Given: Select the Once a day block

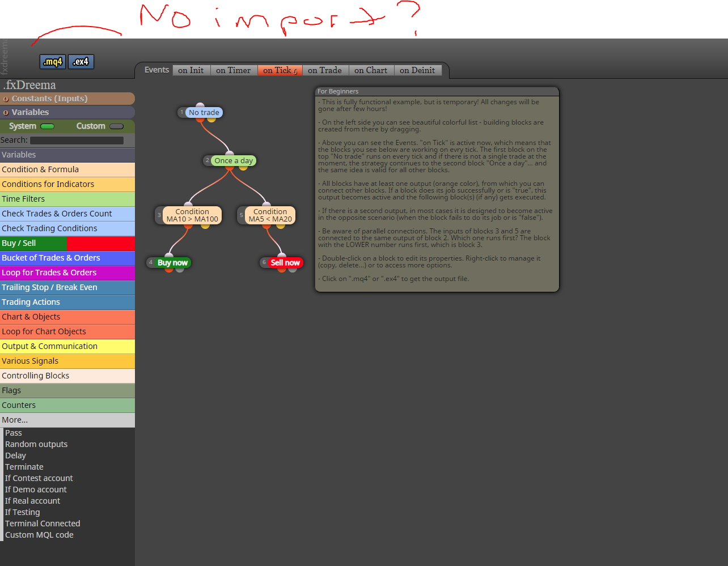Looking at the screenshot, I should [x=230, y=161].
